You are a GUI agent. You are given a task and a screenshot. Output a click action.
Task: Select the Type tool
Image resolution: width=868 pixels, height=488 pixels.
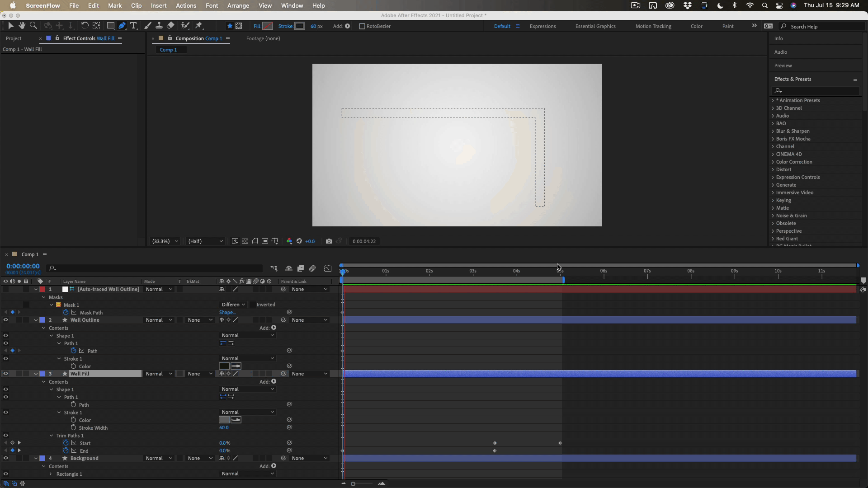pos(133,26)
